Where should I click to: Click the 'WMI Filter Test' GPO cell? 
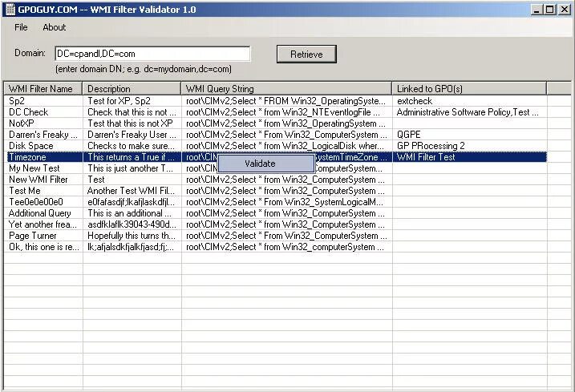pyautogui.click(x=426, y=157)
